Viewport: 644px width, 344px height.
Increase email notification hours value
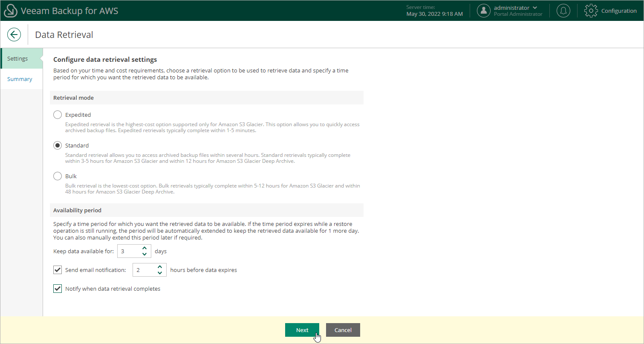click(x=160, y=267)
